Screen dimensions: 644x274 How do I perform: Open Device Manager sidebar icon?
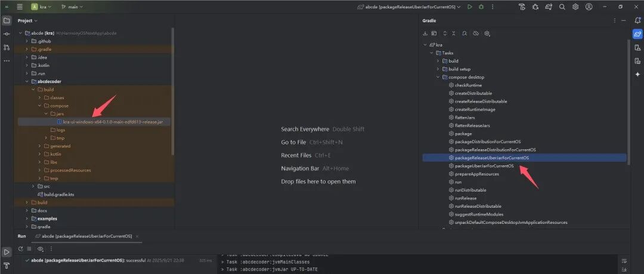[637, 48]
